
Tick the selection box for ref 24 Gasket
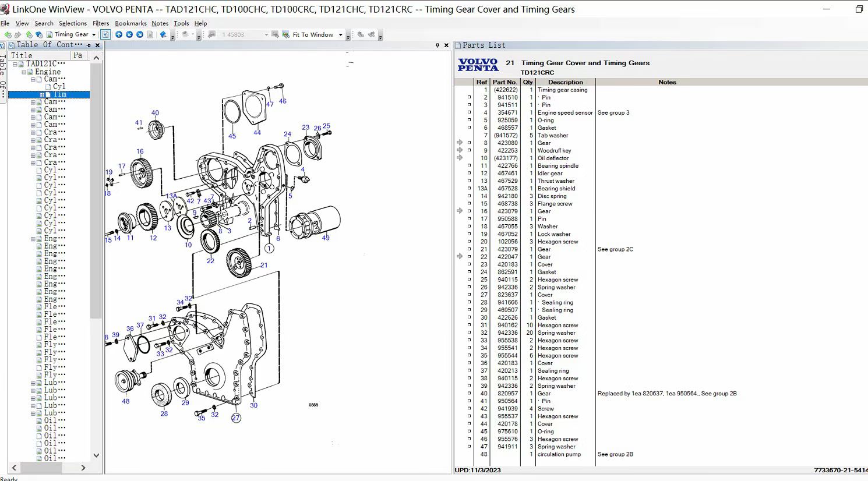tap(469, 272)
